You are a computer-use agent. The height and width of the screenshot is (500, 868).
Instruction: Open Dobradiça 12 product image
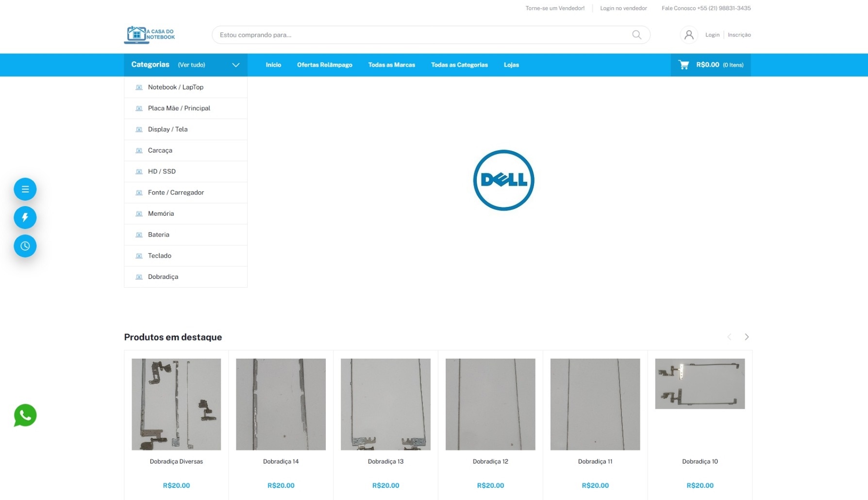[490, 404]
